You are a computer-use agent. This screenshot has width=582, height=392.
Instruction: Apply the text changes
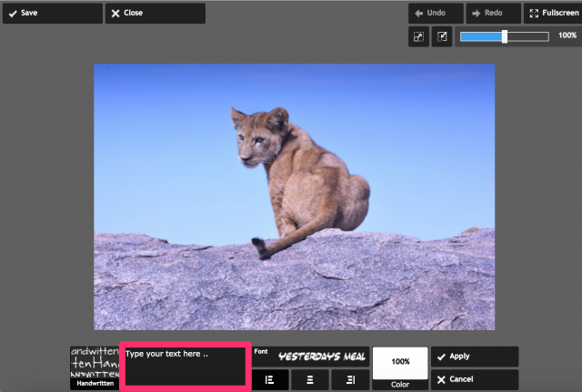coord(474,357)
